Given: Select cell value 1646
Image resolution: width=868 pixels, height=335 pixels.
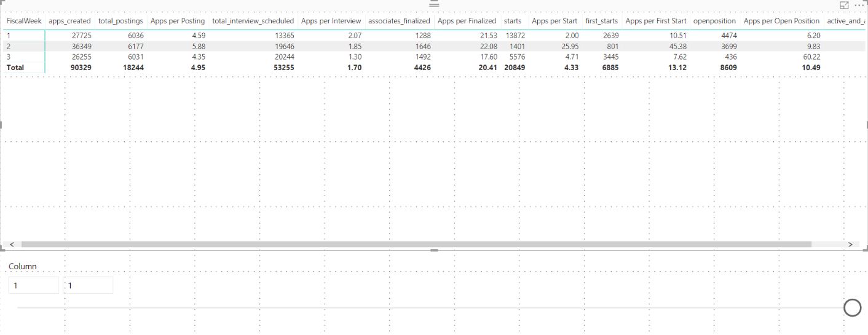Looking at the screenshot, I should coord(422,47).
